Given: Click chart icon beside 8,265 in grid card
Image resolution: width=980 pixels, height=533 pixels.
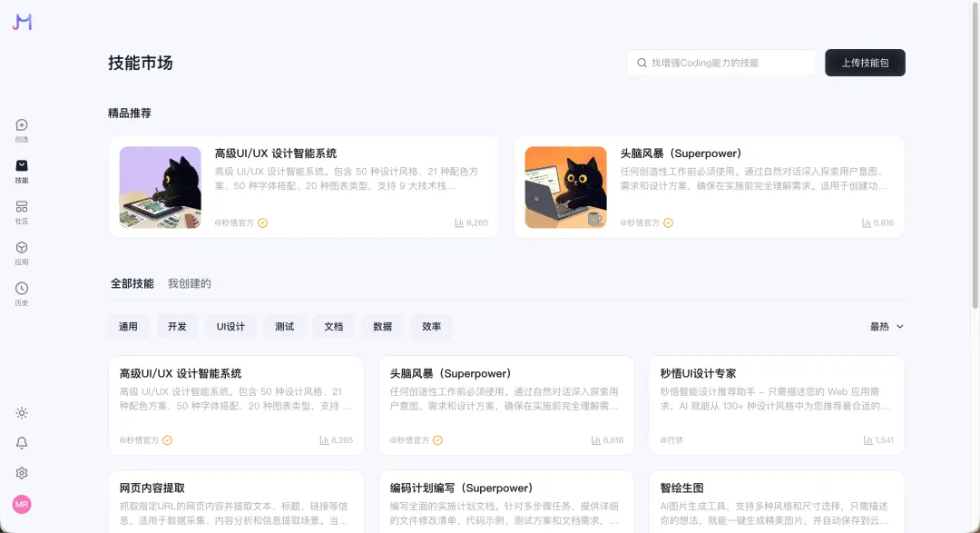Looking at the screenshot, I should click(324, 440).
